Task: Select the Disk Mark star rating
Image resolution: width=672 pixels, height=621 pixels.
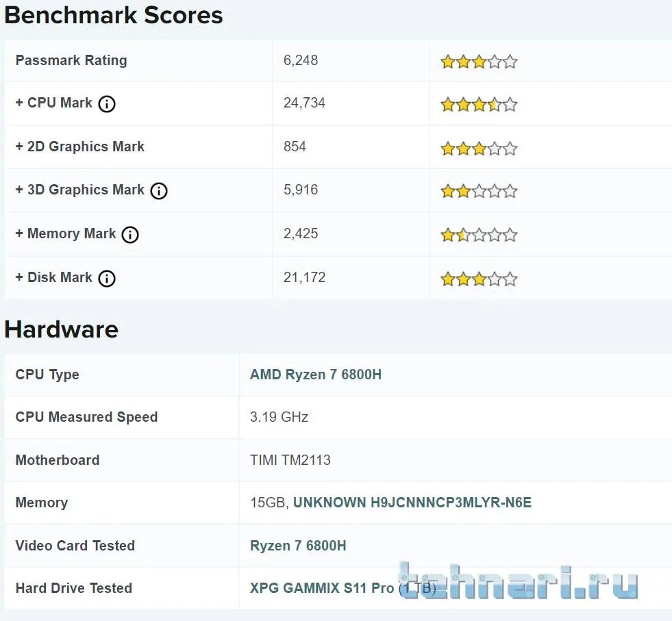Action: 479,279
